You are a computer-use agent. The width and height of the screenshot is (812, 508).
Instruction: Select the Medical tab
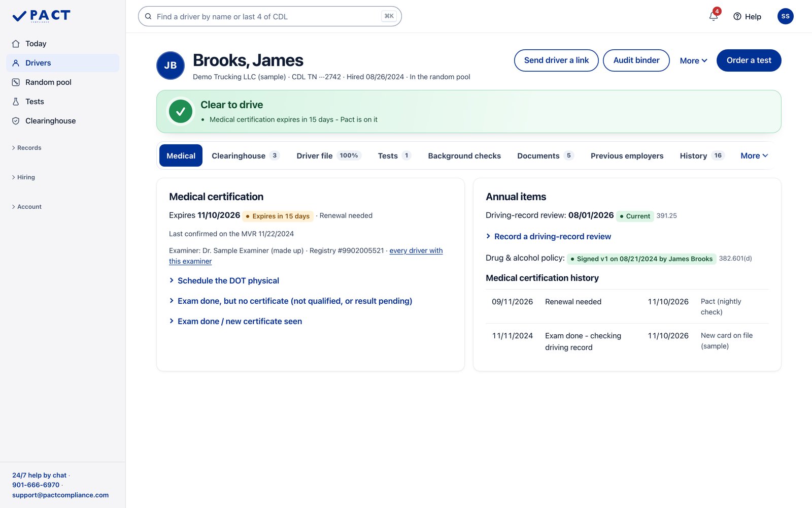click(181, 155)
